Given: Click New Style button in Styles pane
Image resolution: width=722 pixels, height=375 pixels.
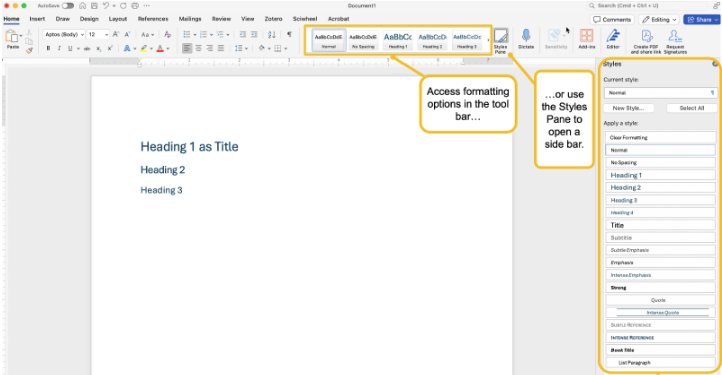Looking at the screenshot, I should (629, 108).
